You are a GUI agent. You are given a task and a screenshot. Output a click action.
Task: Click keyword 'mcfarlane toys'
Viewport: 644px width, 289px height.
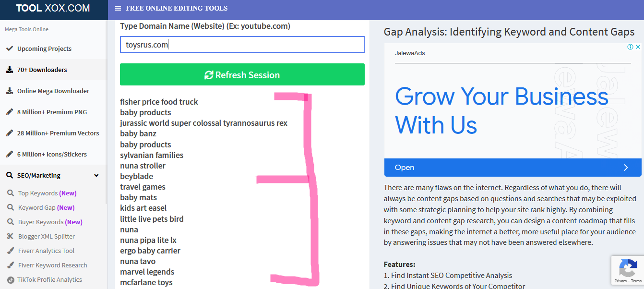coord(146,282)
